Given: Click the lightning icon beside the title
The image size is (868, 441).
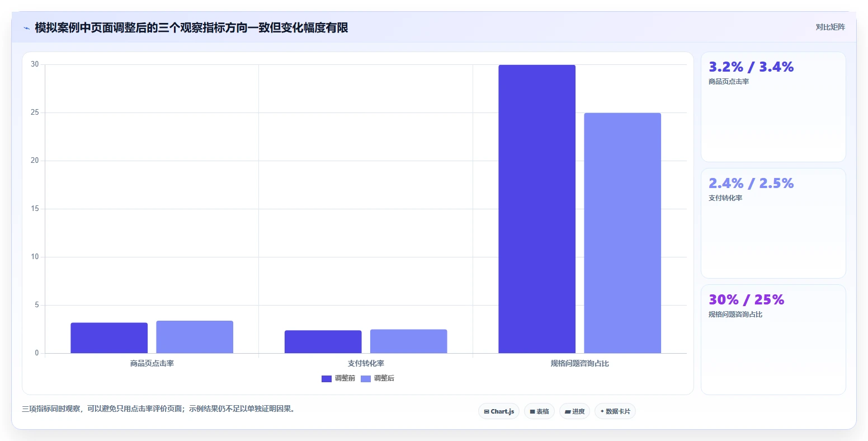Looking at the screenshot, I should (26, 28).
